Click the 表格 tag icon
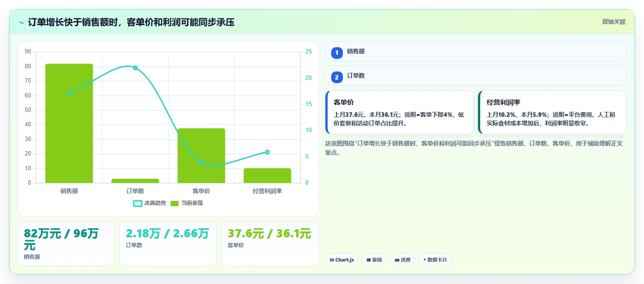The image size is (644, 284). pos(368,260)
